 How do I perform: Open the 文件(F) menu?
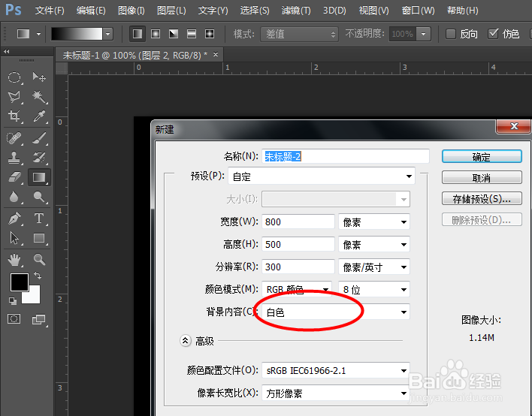(50, 11)
